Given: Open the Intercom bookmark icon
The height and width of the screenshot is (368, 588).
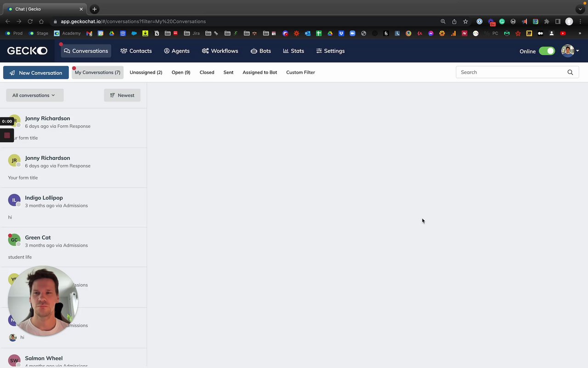Looking at the screenshot, I should (123, 33).
